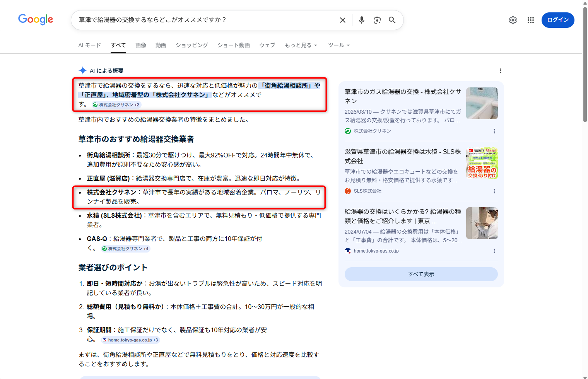Open settings gear icon
Image resolution: width=588 pixels, height=379 pixels.
tap(513, 20)
